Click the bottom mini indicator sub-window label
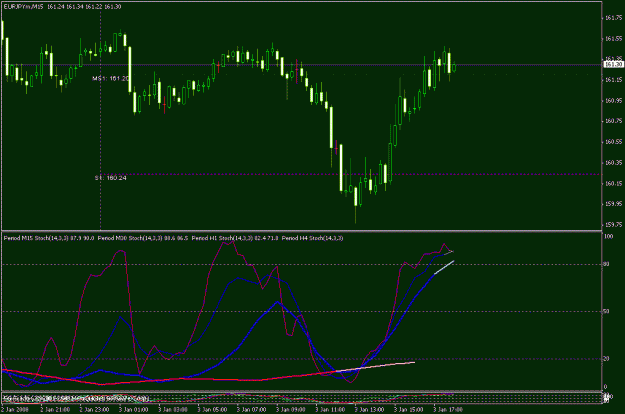 click(x=76, y=398)
